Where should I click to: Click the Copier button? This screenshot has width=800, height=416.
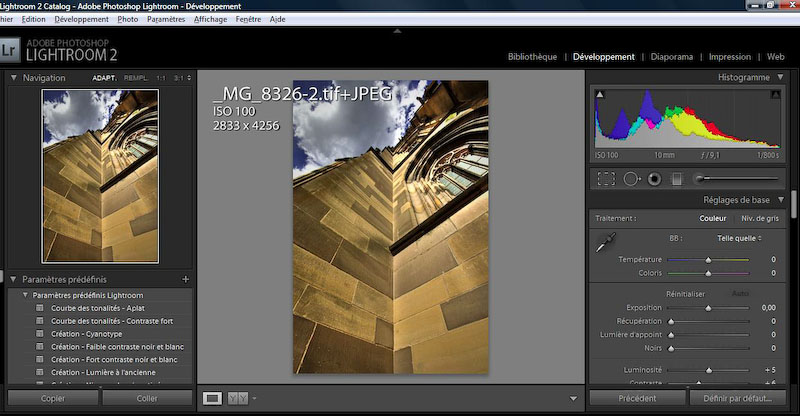tap(53, 399)
